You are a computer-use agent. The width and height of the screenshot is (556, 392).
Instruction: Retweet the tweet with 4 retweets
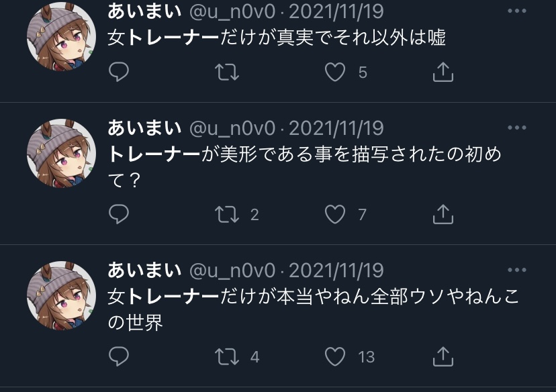click(x=227, y=356)
